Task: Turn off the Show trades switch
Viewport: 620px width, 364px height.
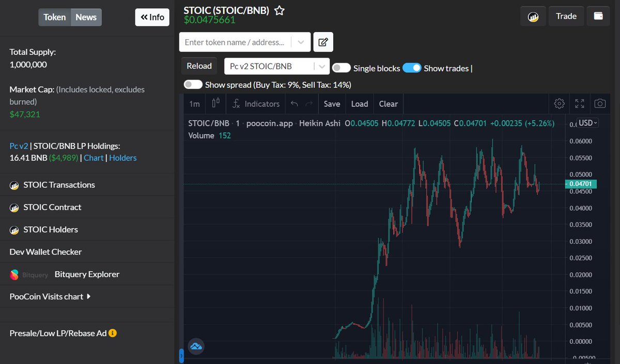Action: pyautogui.click(x=412, y=68)
